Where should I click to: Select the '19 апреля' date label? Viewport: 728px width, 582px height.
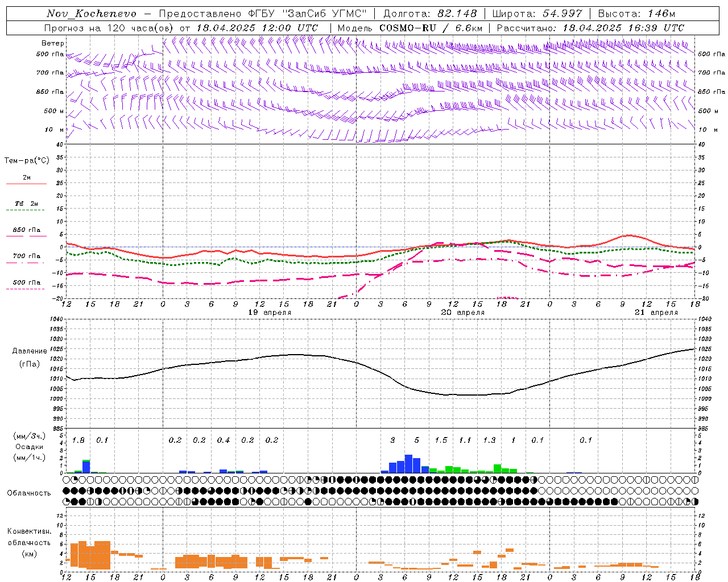(x=270, y=313)
